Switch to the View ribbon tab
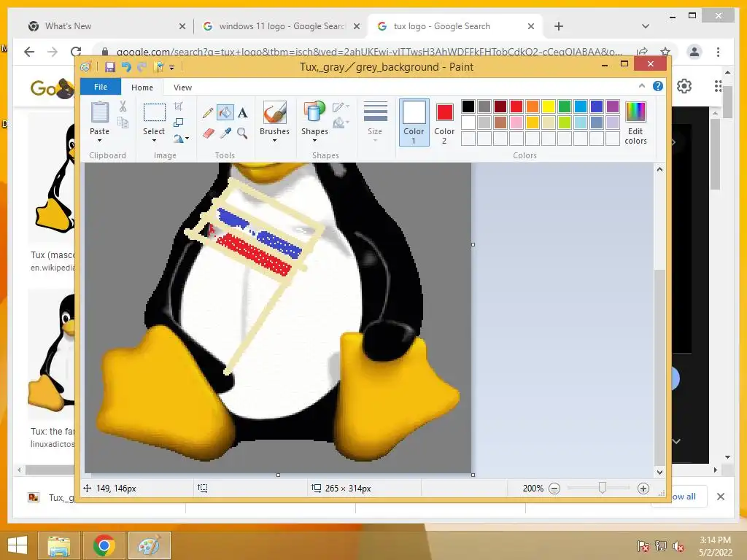Image resolution: width=747 pixels, height=560 pixels. click(182, 87)
